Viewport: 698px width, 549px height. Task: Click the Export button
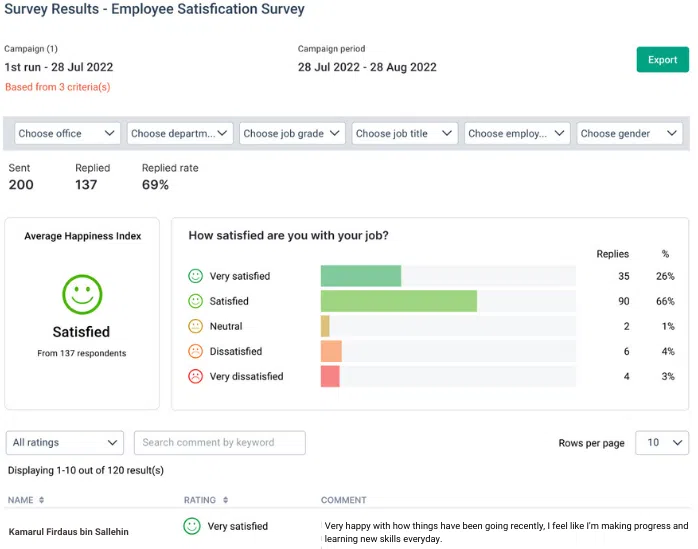662,60
